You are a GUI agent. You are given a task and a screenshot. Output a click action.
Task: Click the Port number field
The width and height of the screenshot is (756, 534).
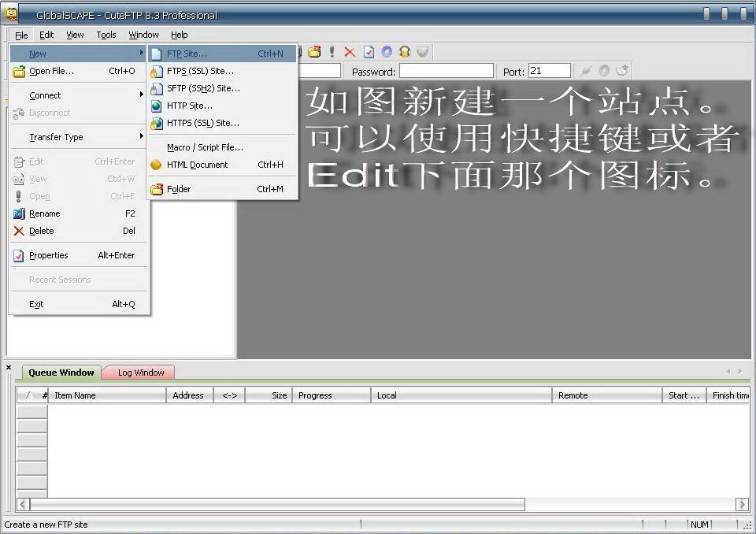549,71
